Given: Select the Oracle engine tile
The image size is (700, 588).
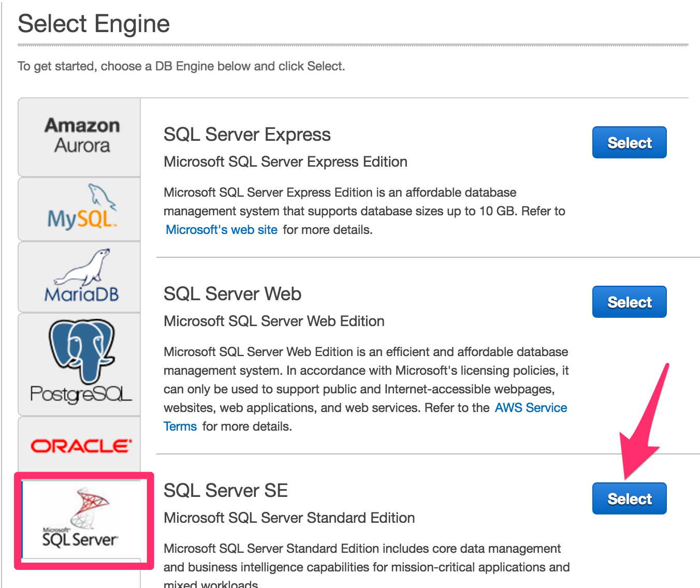Looking at the screenshot, I should tap(79, 444).
